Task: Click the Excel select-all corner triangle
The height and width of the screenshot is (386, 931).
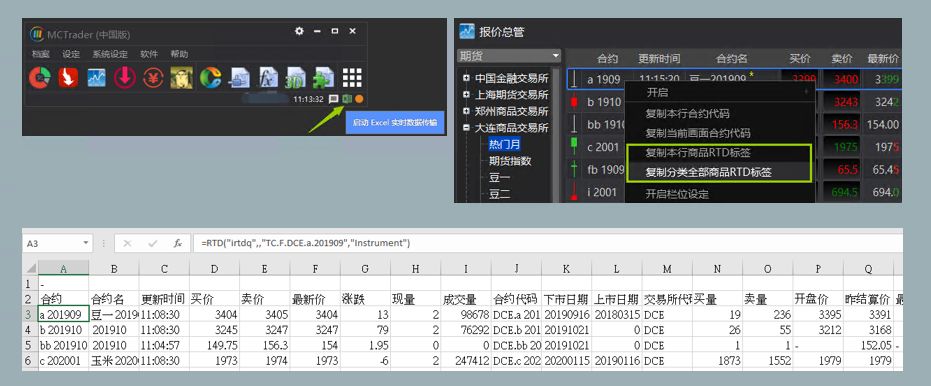Action: point(30,268)
